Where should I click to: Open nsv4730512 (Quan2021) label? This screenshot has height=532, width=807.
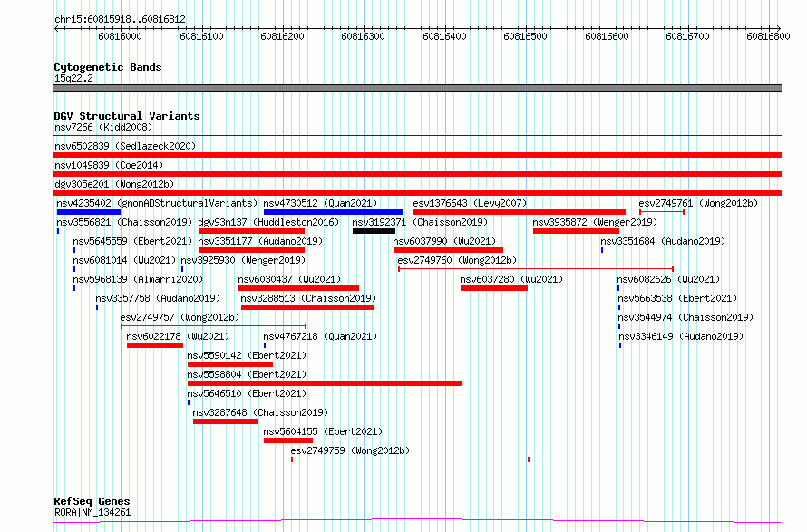[x=320, y=203]
